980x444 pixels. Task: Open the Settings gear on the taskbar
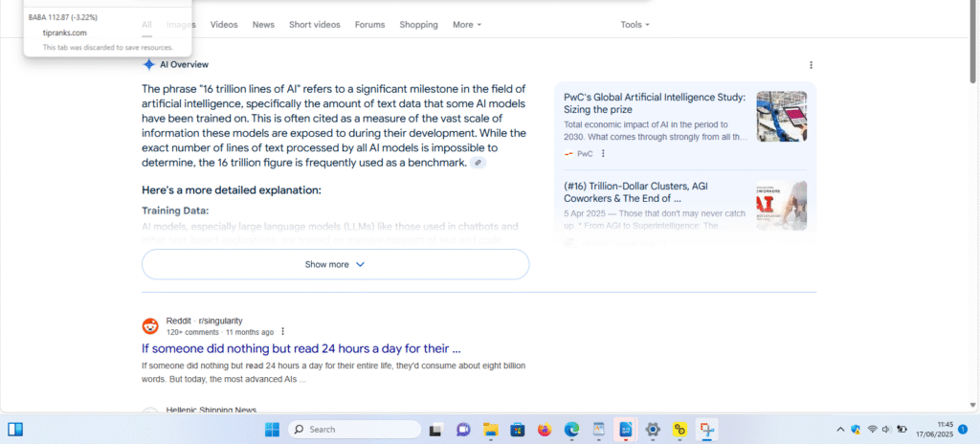pyautogui.click(x=653, y=430)
